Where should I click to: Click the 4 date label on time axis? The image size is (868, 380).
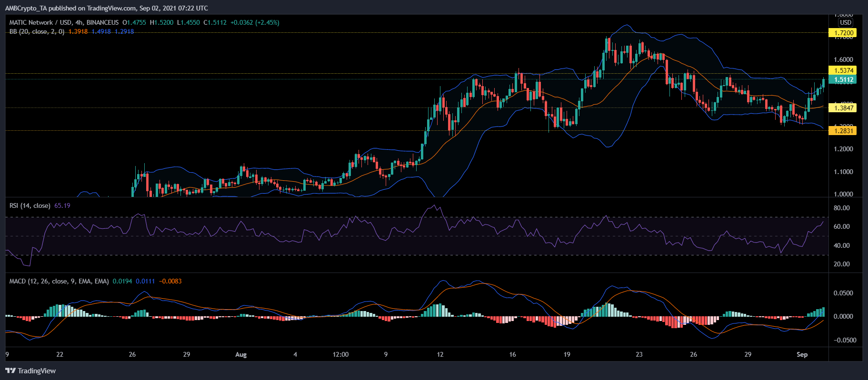pos(295,354)
